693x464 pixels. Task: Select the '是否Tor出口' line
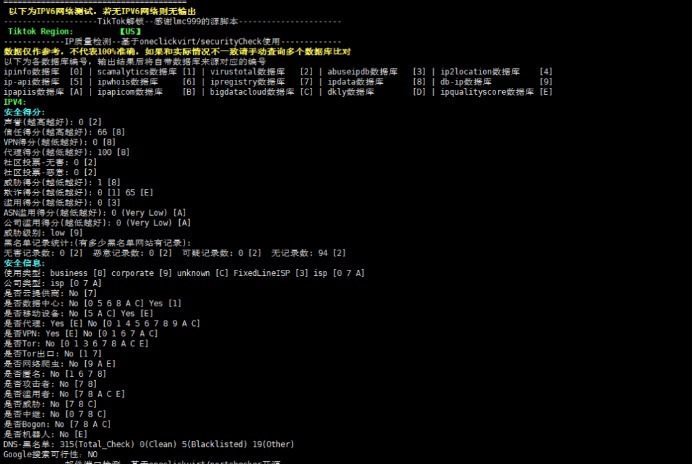(52, 353)
